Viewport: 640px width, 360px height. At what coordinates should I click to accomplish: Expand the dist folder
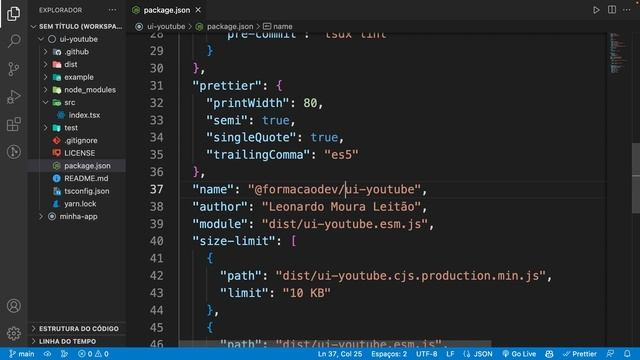pyautogui.click(x=45, y=64)
